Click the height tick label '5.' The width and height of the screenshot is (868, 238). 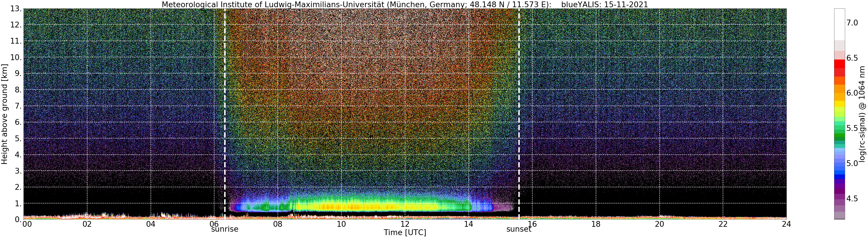(18, 138)
